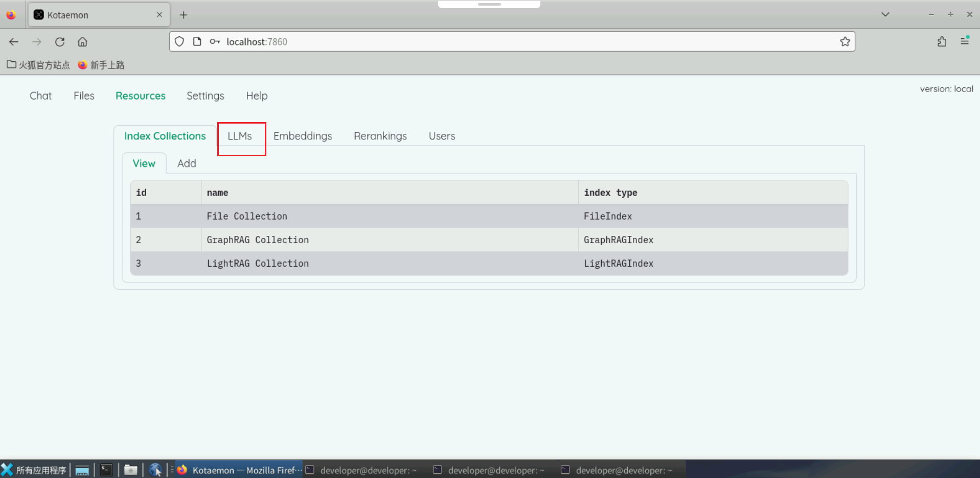Click the browser forward arrow
Viewport: 980px width, 478px height.
coord(37,42)
